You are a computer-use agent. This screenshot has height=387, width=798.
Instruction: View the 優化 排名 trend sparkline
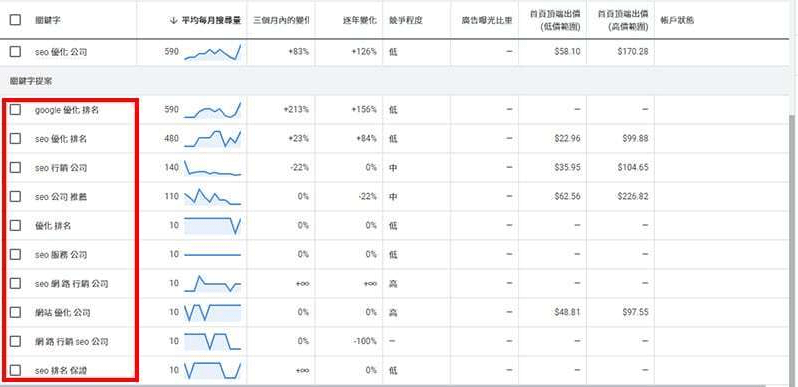click(x=213, y=226)
